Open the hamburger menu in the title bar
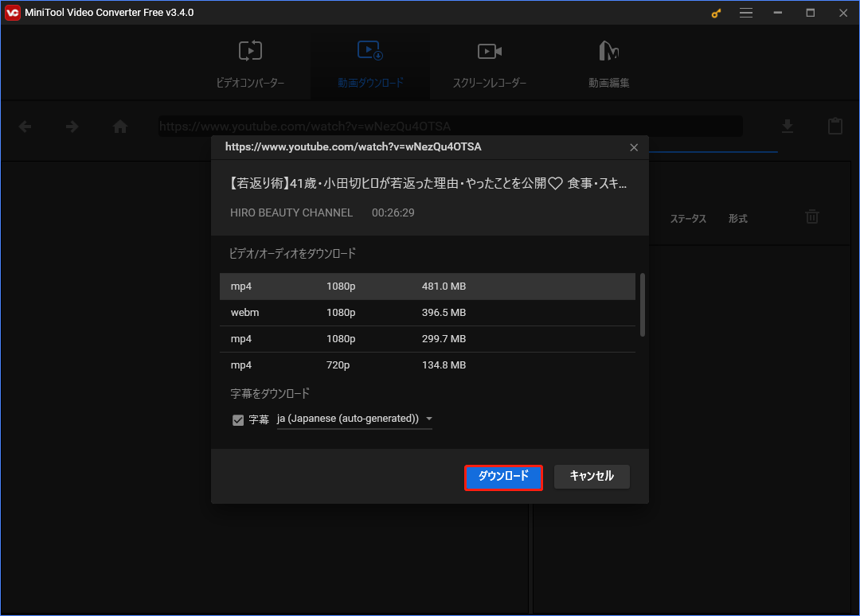 coord(746,13)
